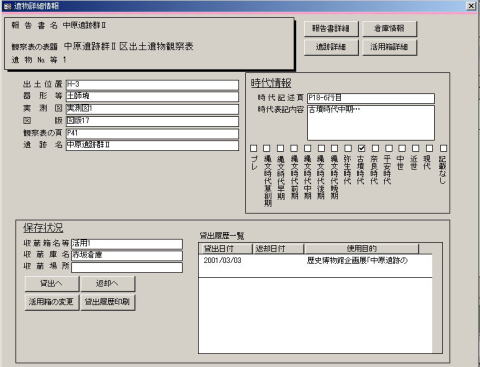Screen dimensions: 480x367
Task: Click 中原遺跡群Ⅱ区出土遺物観察表 title text
Action: click(x=129, y=46)
